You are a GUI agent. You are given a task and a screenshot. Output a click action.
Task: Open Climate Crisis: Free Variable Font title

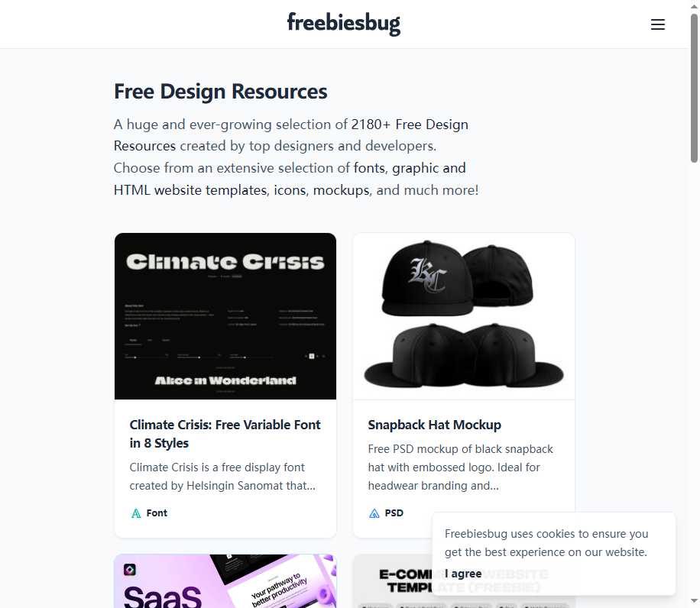coord(225,434)
